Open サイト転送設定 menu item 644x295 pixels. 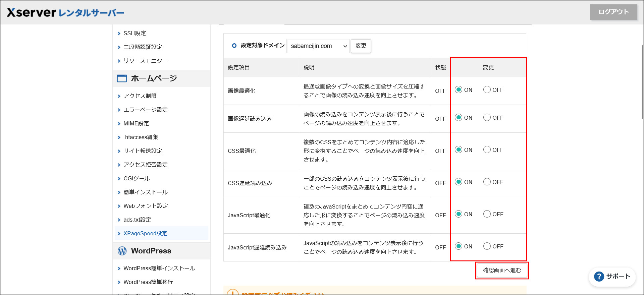tap(143, 151)
